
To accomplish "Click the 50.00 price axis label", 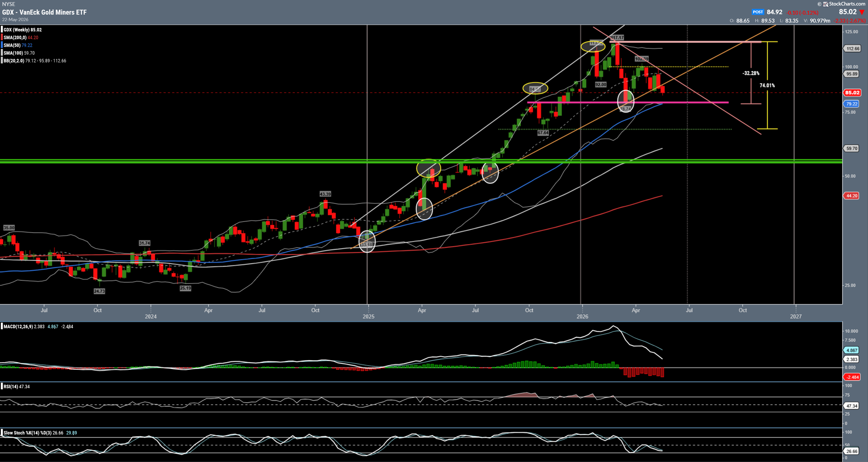I will coord(850,176).
